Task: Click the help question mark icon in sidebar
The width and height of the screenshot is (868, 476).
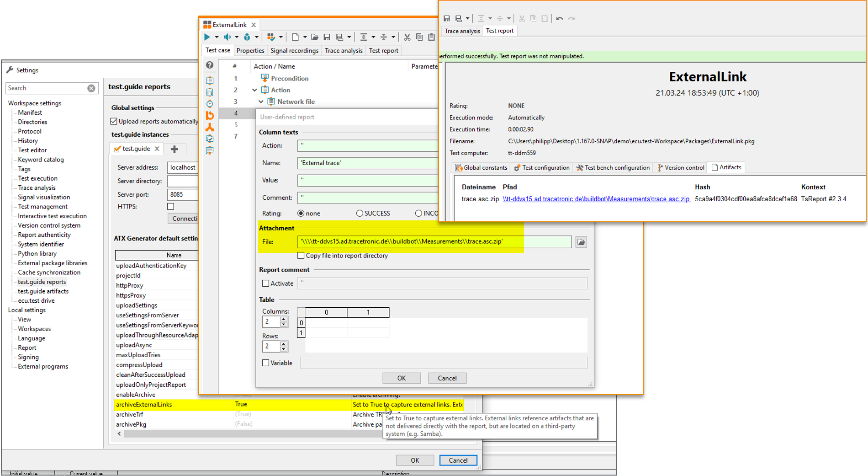Action: pyautogui.click(x=210, y=65)
